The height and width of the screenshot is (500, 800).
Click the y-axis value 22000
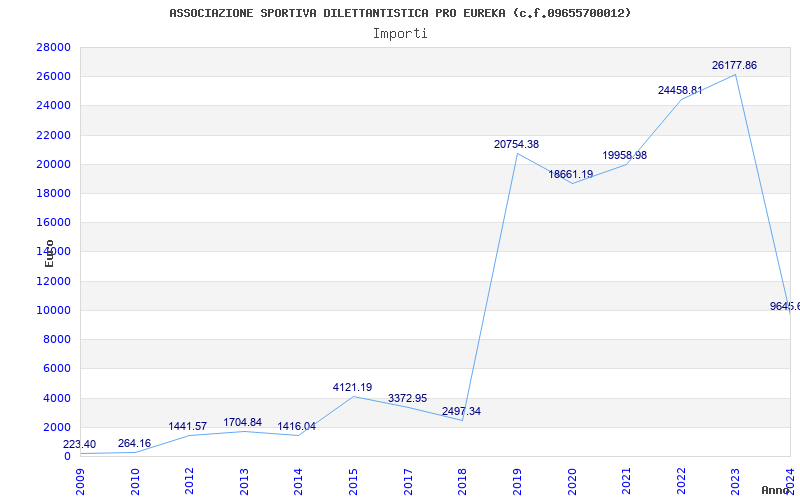53,135
